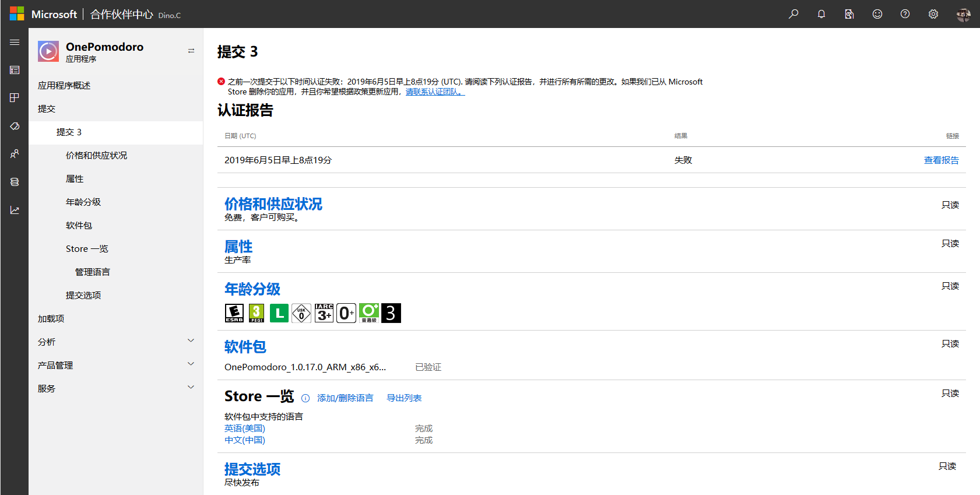The width and height of the screenshot is (980, 495).
Task: Click the switch-app arrows icon beside OnePomodoro
Action: pyautogui.click(x=191, y=51)
